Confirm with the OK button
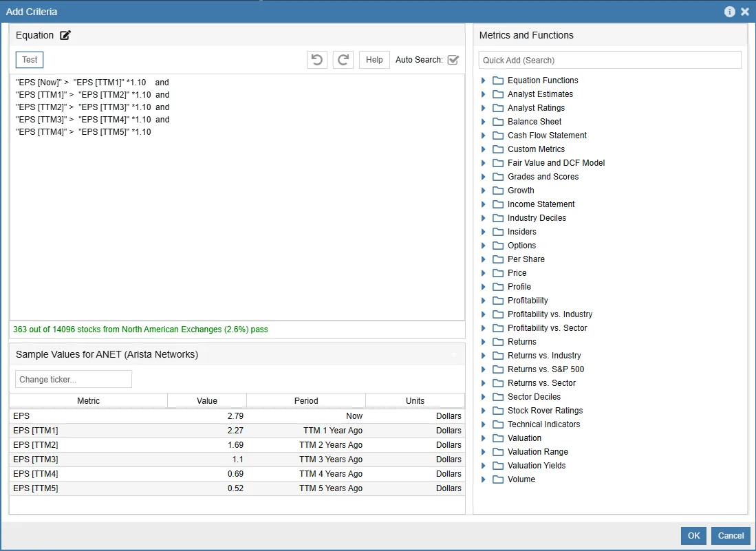 [x=693, y=536]
